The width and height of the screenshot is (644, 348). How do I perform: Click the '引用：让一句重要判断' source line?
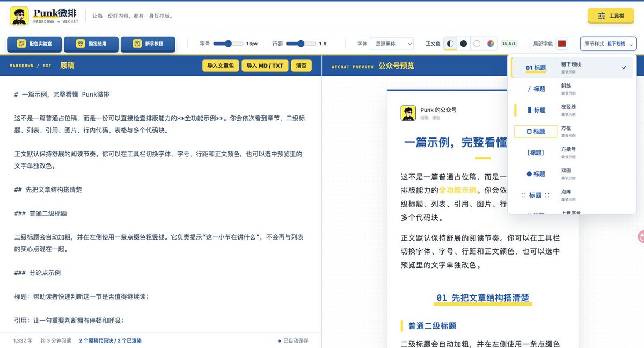[x=69, y=320]
